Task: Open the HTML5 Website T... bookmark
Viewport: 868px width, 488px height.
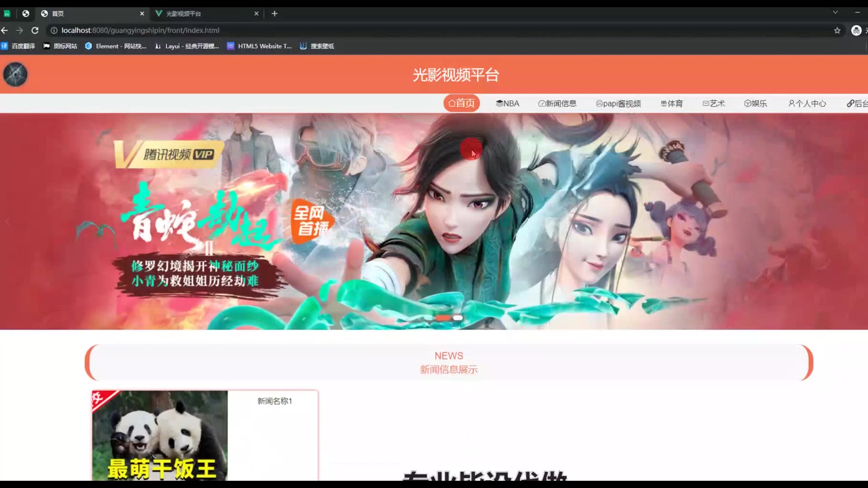Action: (259, 46)
